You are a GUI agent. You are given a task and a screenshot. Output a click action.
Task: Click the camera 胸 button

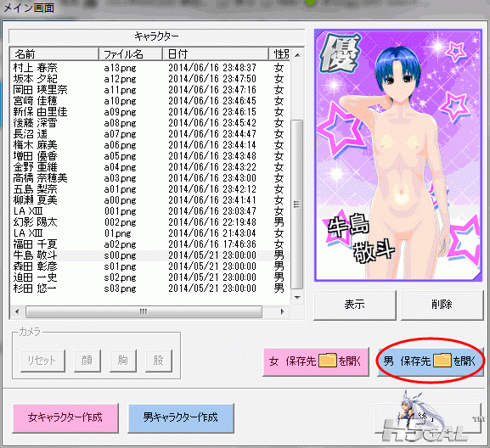(x=123, y=361)
